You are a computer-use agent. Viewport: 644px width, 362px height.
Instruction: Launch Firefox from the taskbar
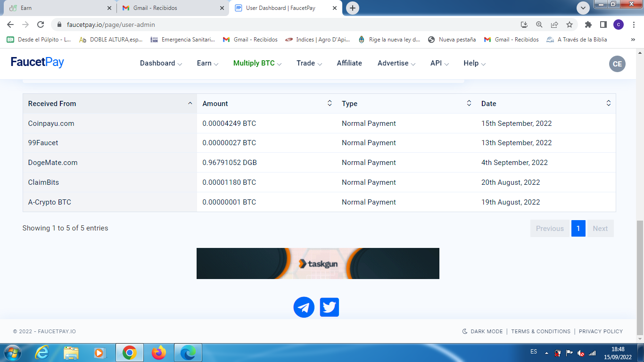point(159,353)
